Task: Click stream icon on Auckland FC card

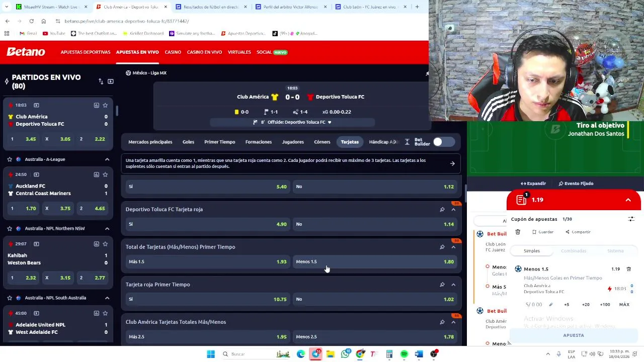Action: pos(36,174)
